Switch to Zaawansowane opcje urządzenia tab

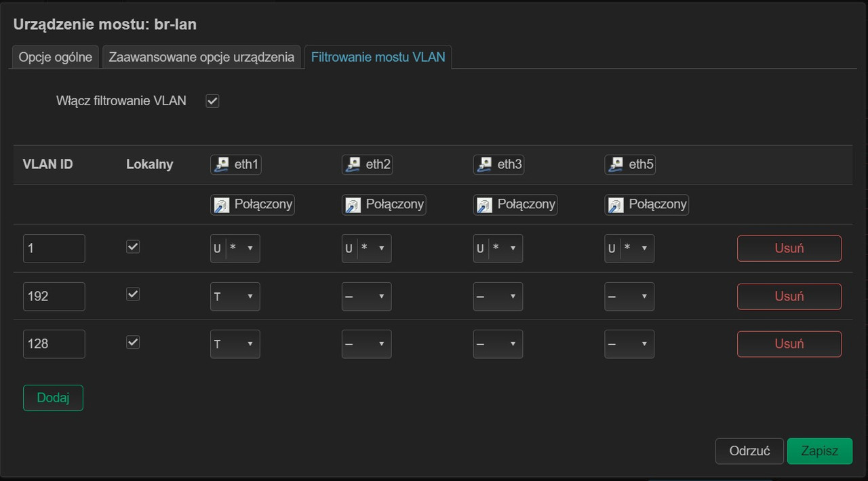tap(201, 57)
